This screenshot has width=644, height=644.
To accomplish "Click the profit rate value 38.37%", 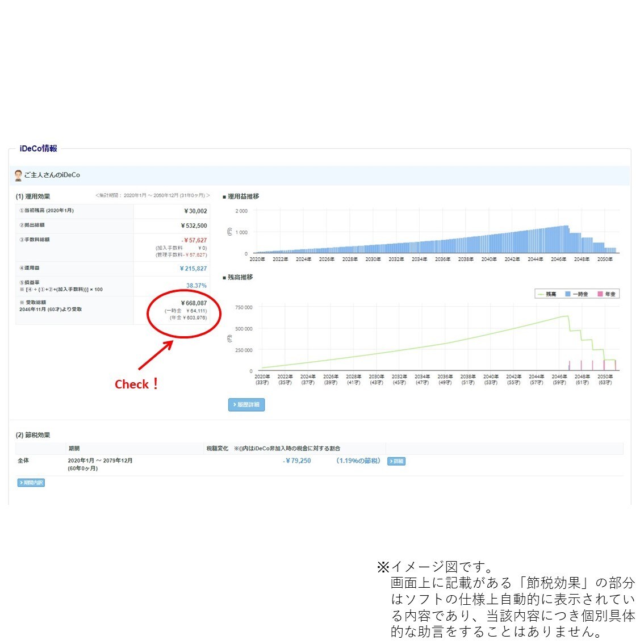I will [196, 286].
